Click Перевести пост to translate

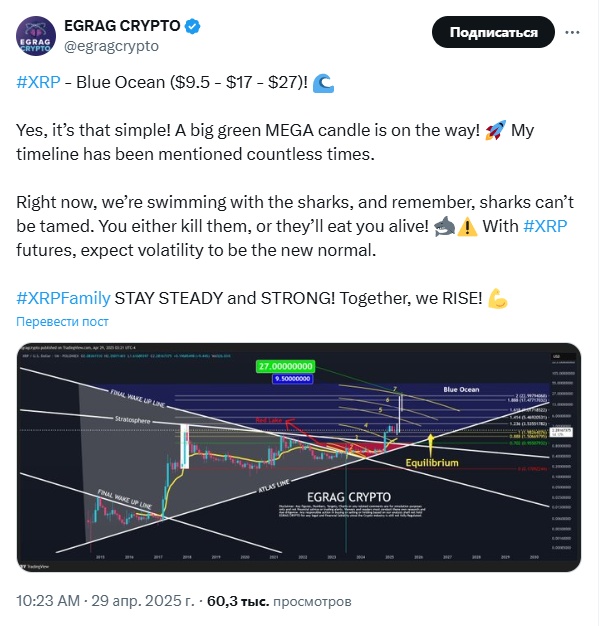(x=63, y=322)
